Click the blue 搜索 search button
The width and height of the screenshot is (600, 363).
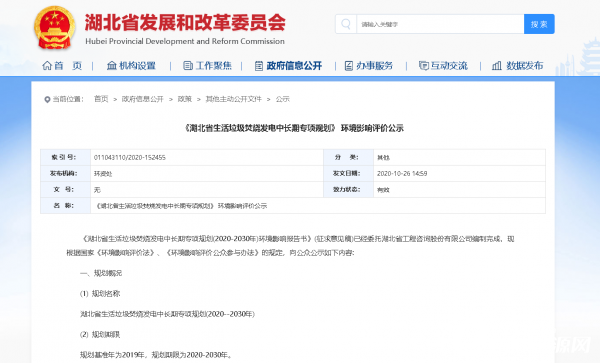pos(539,24)
